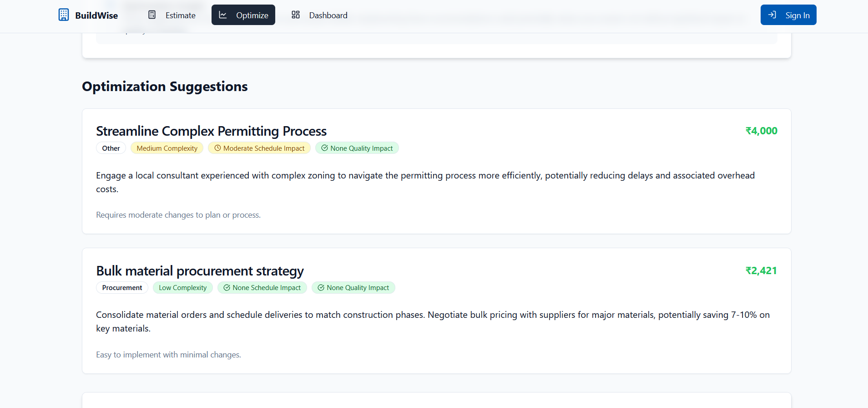Click the Optimize chart icon

coord(223,15)
